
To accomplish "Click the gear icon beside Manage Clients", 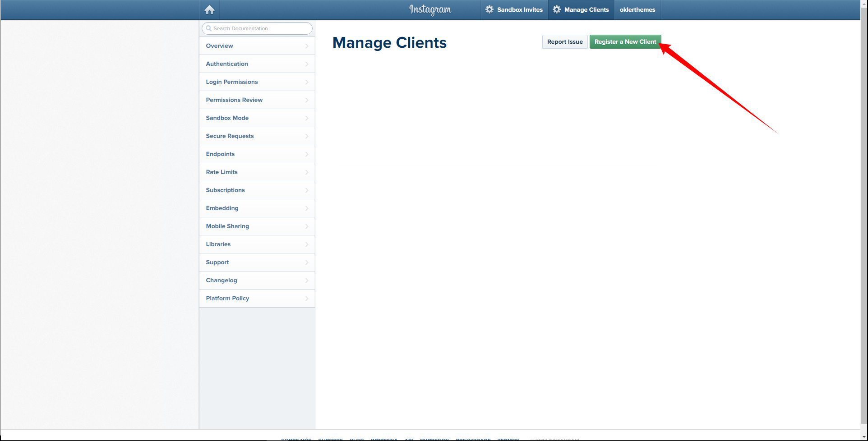I will 557,9.
